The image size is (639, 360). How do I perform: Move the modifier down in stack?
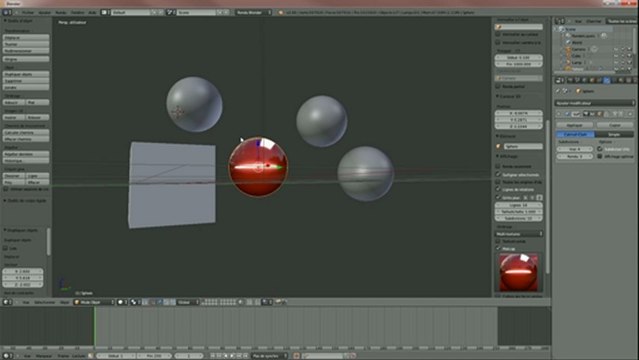(x=621, y=114)
